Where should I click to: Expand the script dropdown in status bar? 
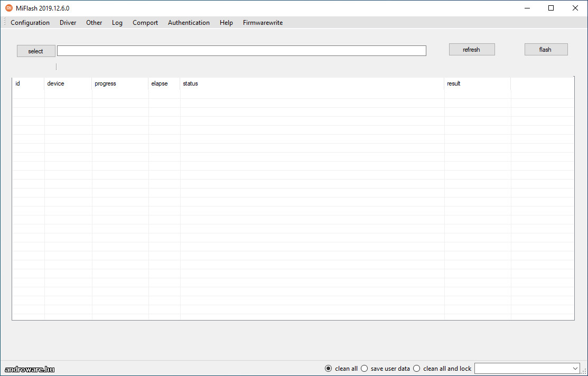[x=576, y=369]
